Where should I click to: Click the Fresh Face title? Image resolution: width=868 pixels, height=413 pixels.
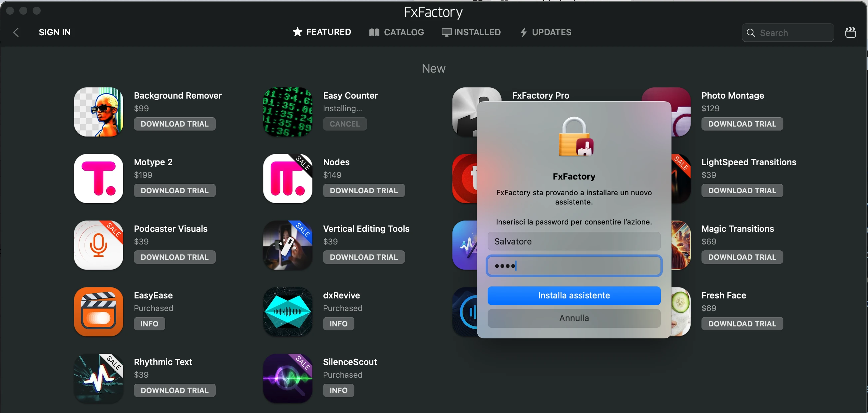tap(723, 295)
